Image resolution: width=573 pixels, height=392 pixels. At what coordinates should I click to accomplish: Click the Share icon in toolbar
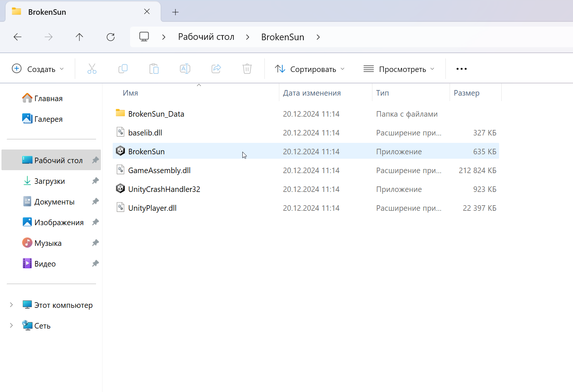(216, 69)
